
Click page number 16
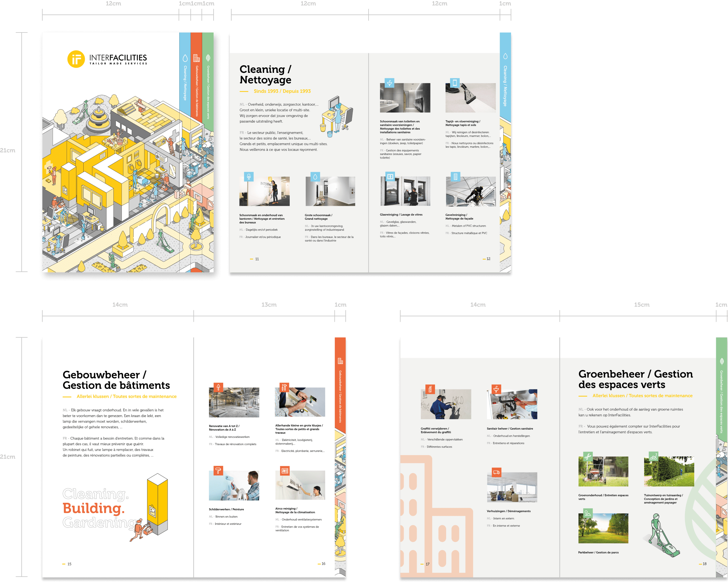[323, 564]
